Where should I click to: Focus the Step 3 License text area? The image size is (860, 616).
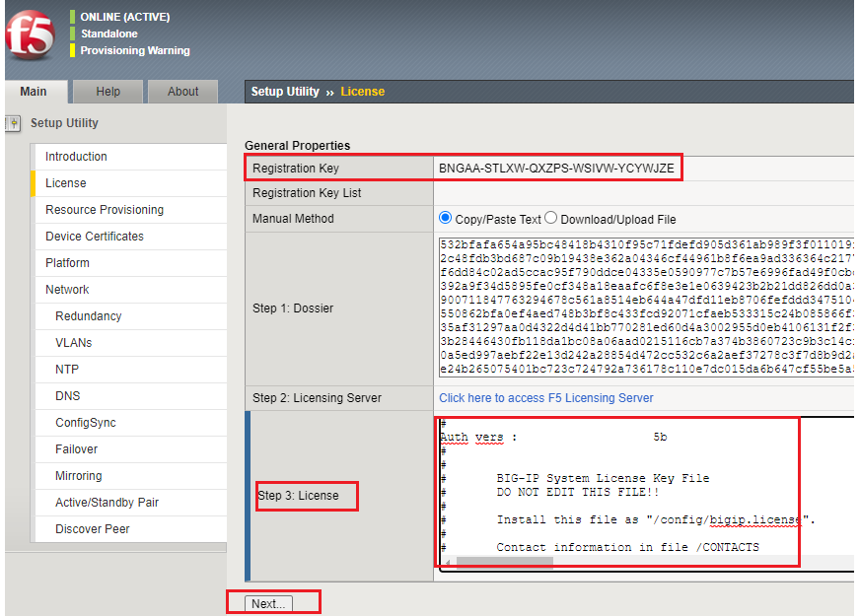(x=646, y=493)
